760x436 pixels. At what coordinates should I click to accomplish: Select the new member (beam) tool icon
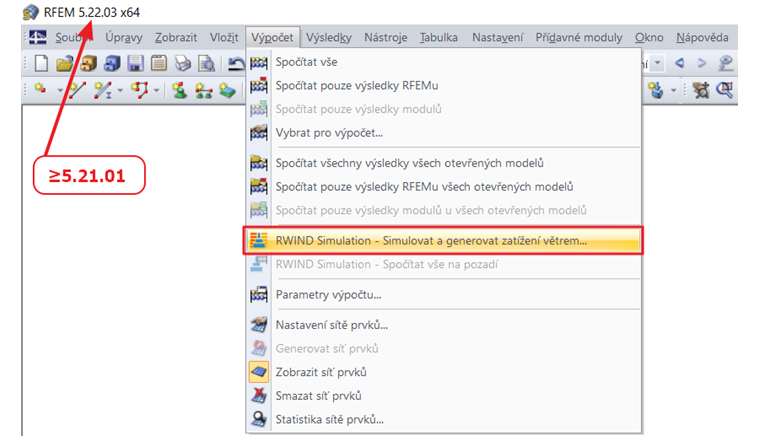pyautogui.click(x=103, y=90)
